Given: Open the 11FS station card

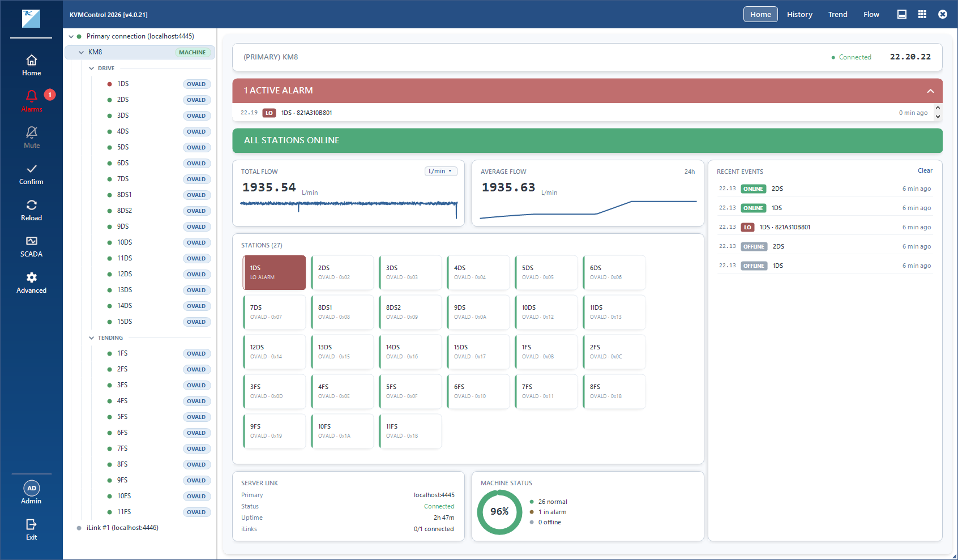Looking at the screenshot, I should click(410, 431).
